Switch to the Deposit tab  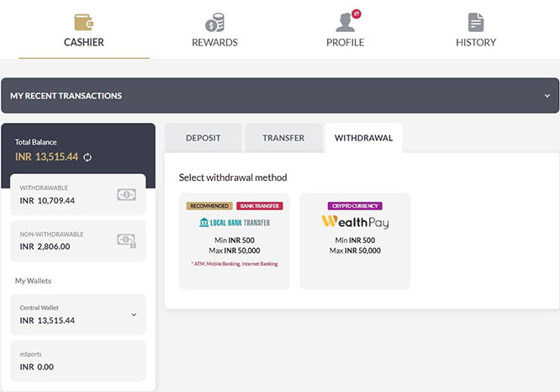point(203,138)
